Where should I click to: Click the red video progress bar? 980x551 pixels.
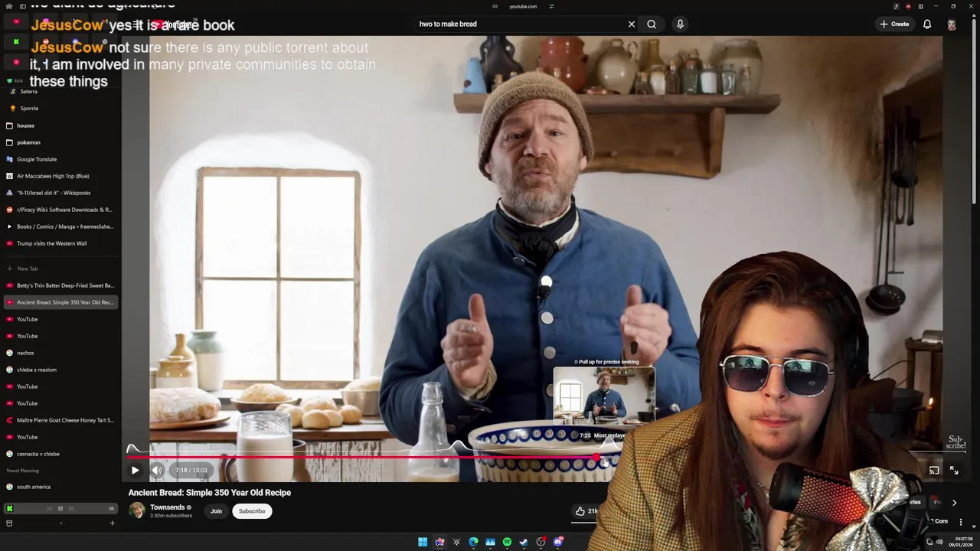click(x=362, y=458)
